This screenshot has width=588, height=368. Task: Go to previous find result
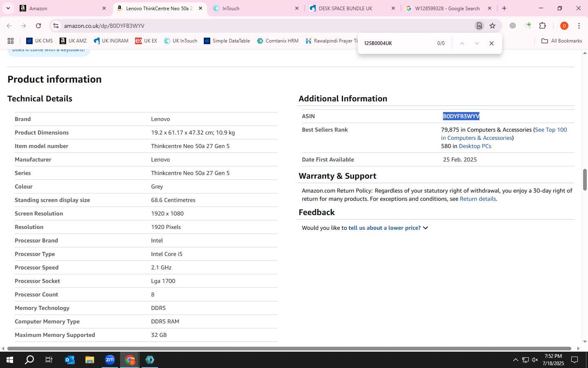(462, 43)
